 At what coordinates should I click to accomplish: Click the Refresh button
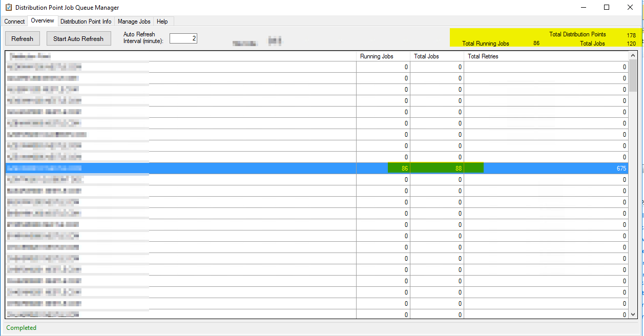pos(22,38)
